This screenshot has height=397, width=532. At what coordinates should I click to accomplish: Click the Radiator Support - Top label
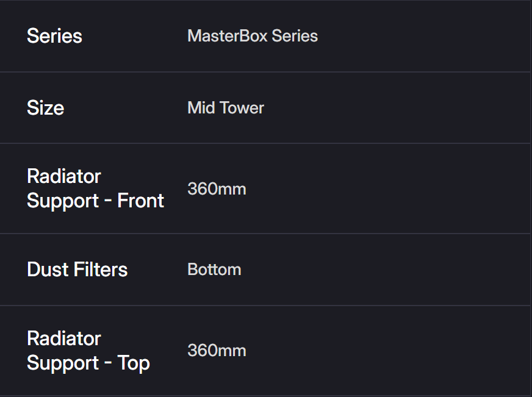coord(88,351)
